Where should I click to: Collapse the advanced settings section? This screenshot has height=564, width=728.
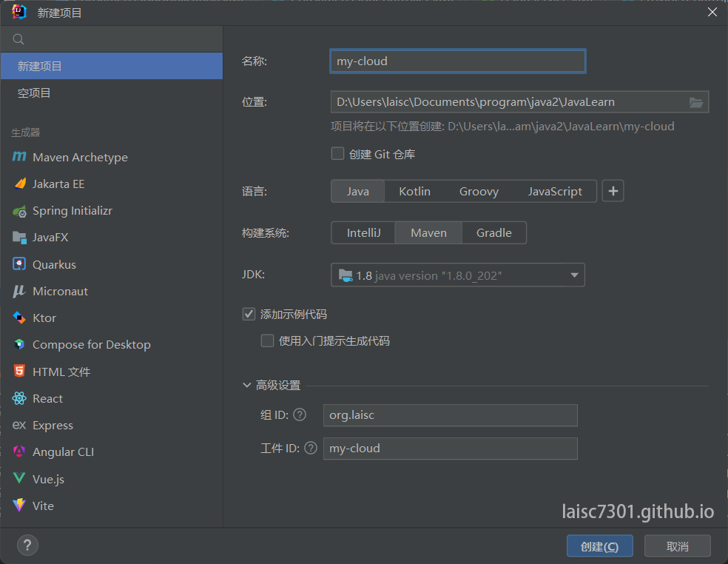247,385
